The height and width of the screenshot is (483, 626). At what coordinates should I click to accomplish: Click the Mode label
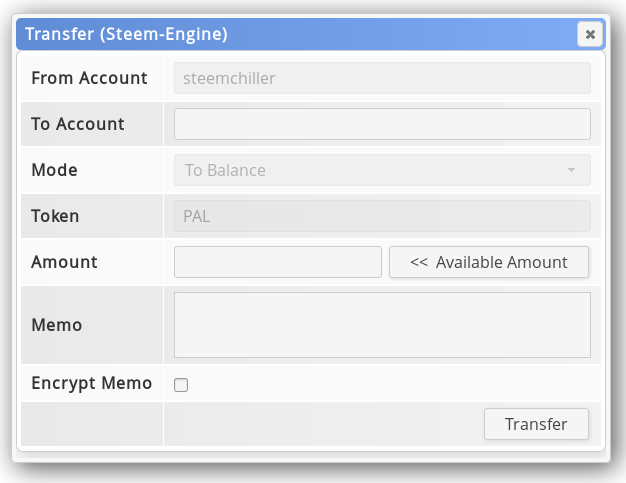tap(54, 170)
